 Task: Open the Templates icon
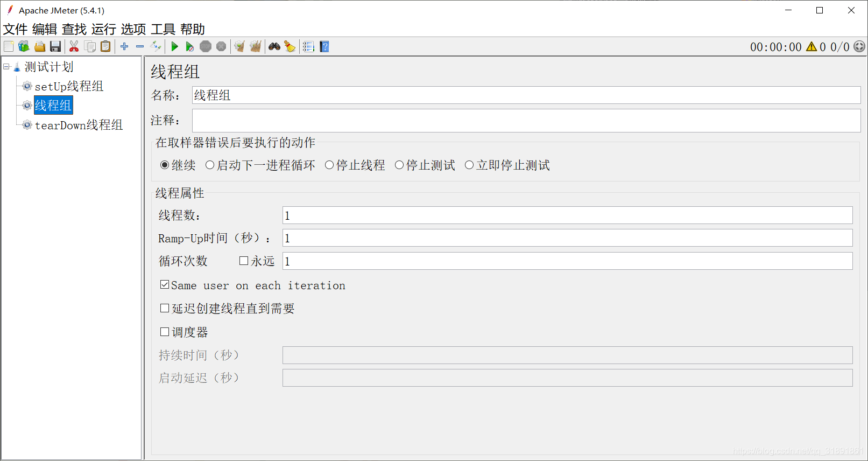pyautogui.click(x=24, y=47)
